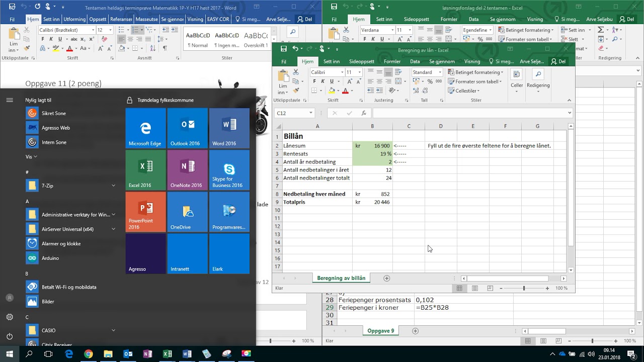
Task: Select Format Painter brush in Beregning av lån
Action: coord(296,90)
